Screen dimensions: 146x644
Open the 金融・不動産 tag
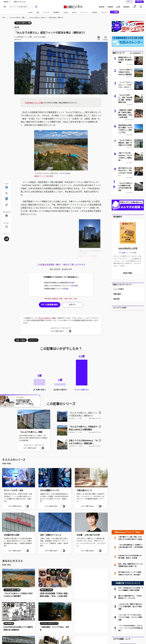[21, 340]
